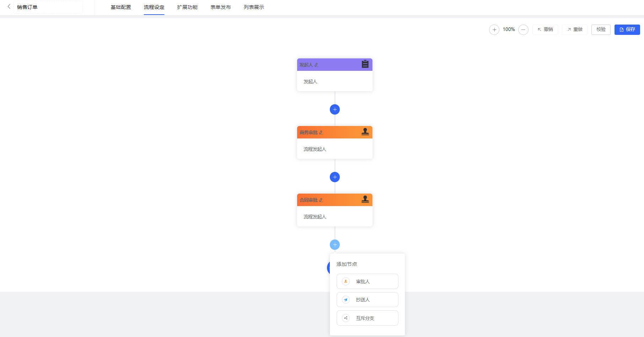
Task: Zoom out with the minus circle icon
Action: (x=523, y=30)
